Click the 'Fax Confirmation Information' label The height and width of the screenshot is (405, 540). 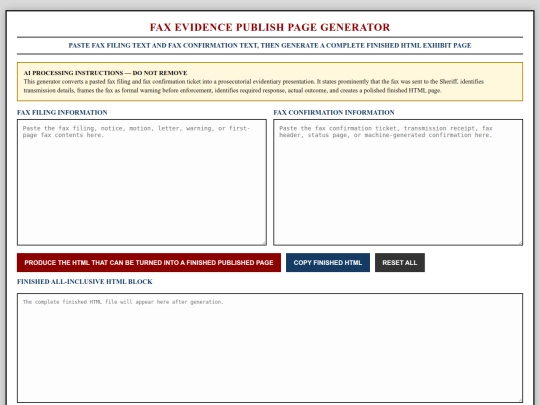click(334, 112)
